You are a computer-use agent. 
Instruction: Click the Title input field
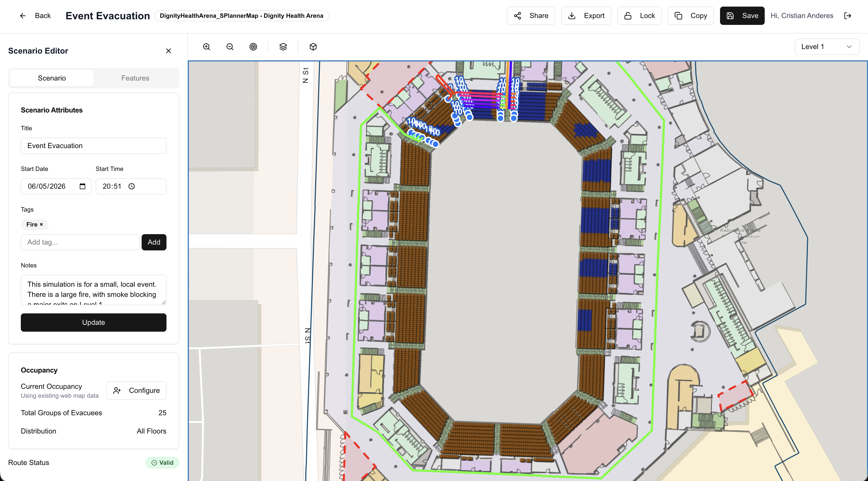[x=93, y=146]
